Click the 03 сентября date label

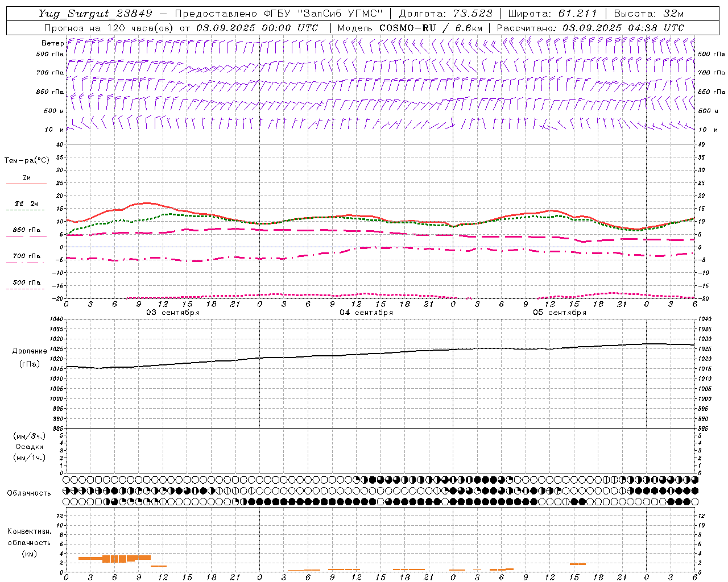tap(172, 313)
